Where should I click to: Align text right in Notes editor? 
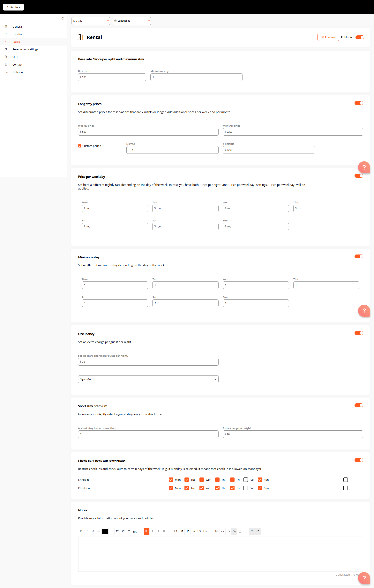tap(158, 531)
